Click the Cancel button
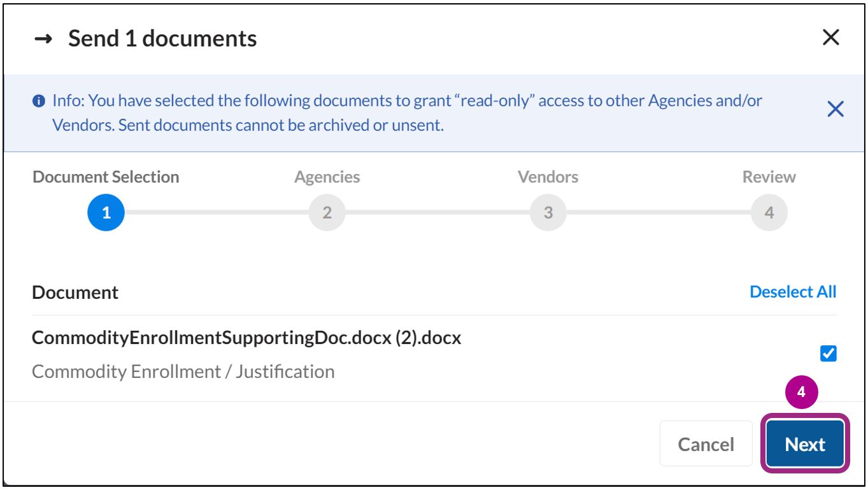This screenshot has width=868, height=490. tap(706, 443)
